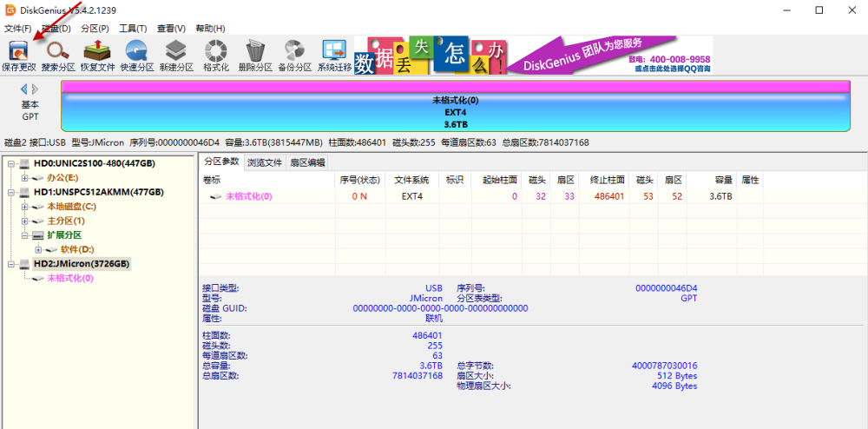Screen dimensions: 868x429
Task: Select 本地磁盘(C:) in disk tree
Action: pos(71,207)
